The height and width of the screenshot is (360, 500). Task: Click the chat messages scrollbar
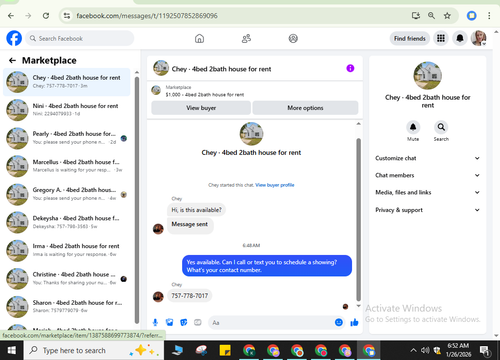point(359,220)
